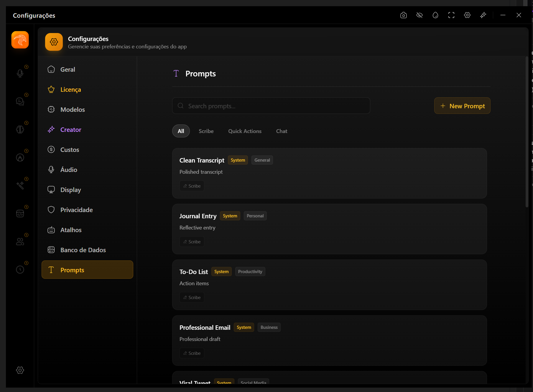533x392 pixels.
Task: Select the Prompts settings section
Action: tap(87, 270)
